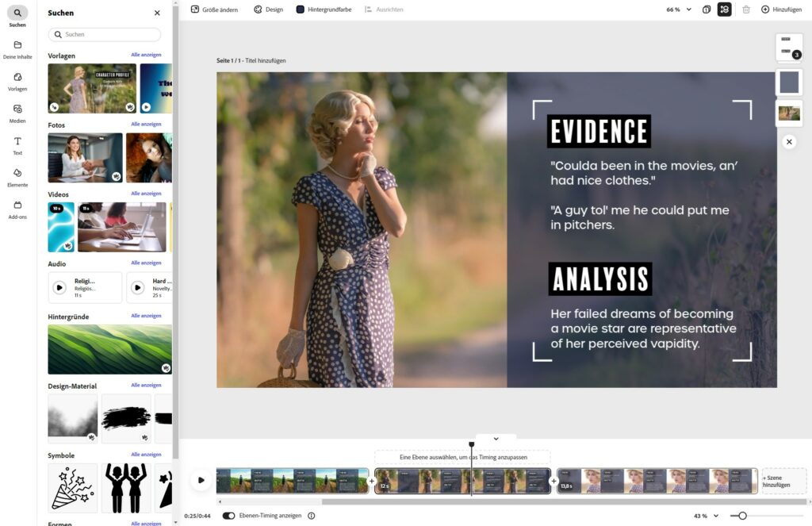
Task: Select the 13,8 s scene clip
Action: coord(657,481)
